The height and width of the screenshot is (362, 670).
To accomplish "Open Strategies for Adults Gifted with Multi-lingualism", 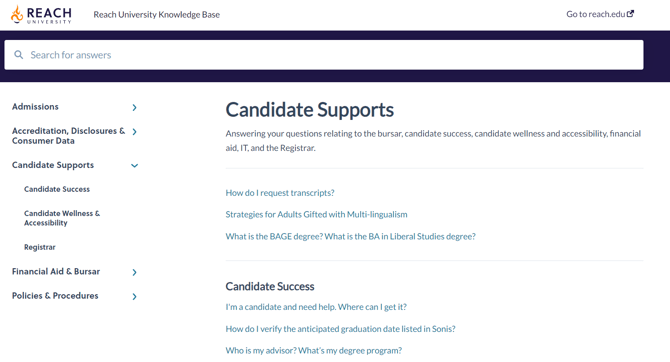I will [316, 214].
